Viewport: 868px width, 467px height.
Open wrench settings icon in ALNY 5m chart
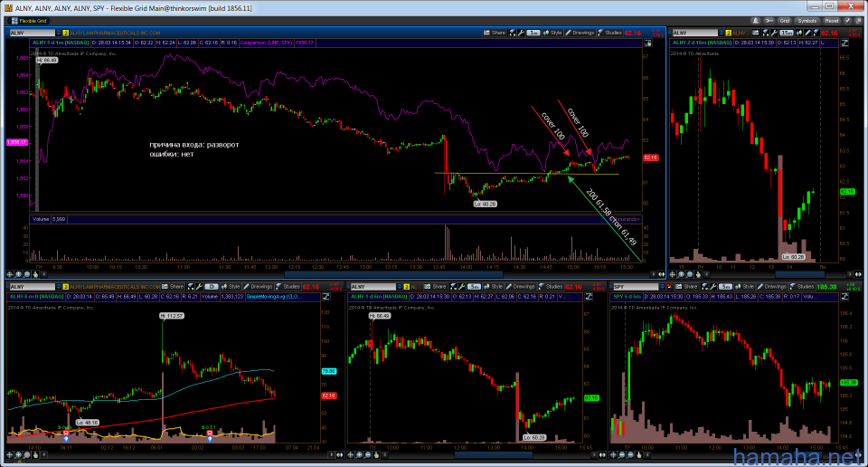462,286
